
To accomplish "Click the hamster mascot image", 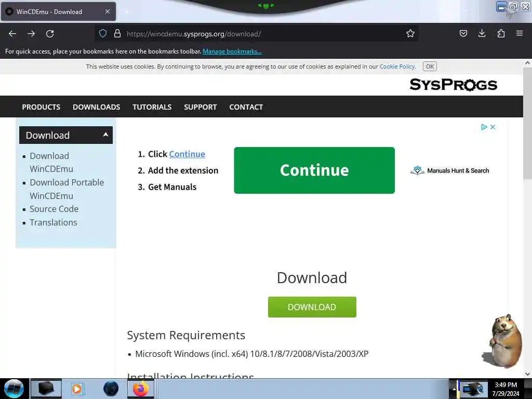I will point(503,341).
